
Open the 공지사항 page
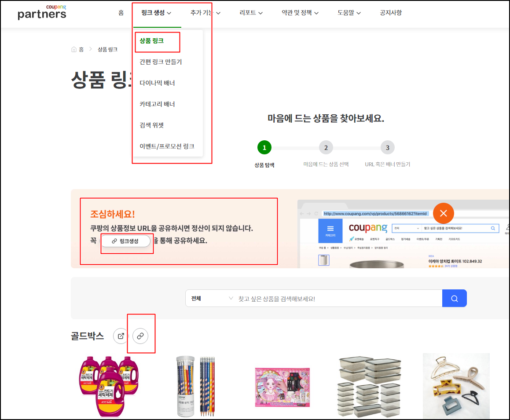coord(391,13)
